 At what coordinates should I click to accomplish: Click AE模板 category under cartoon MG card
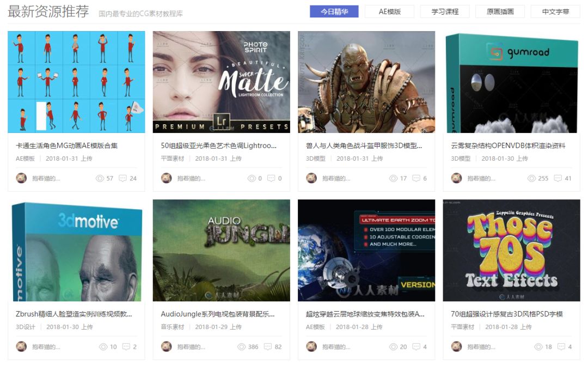point(25,159)
